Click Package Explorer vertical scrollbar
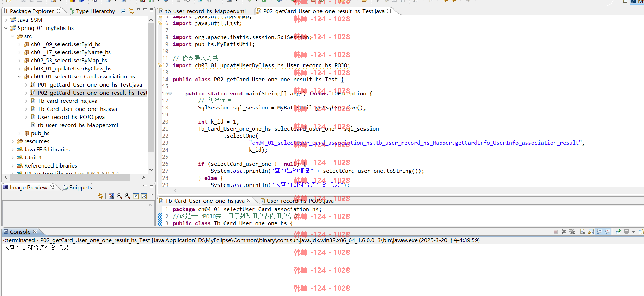 click(x=151, y=88)
